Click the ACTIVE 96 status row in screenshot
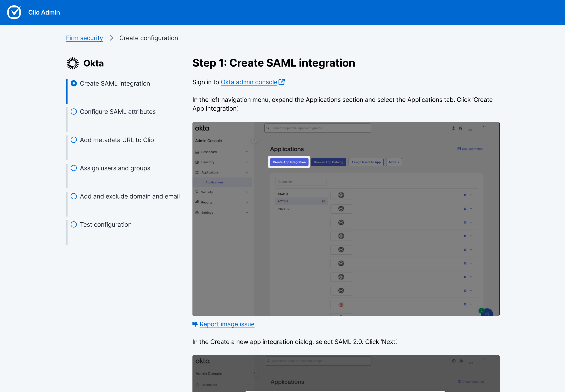This screenshot has height=392, width=565. click(x=301, y=202)
